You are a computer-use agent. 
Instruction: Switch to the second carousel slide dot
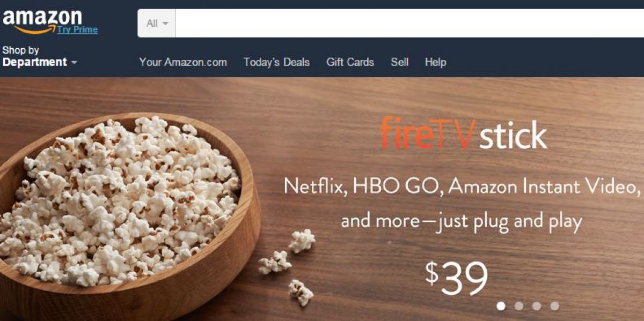click(x=519, y=306)
